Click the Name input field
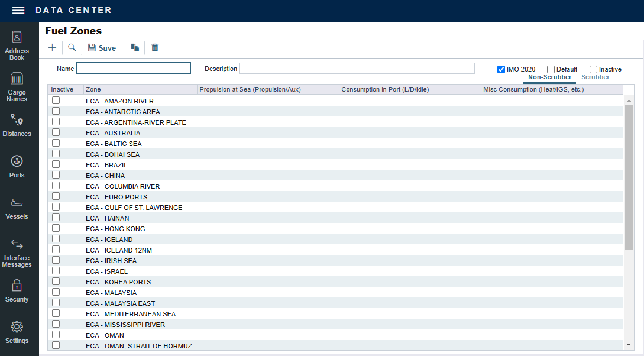This screenshot has width=644, height=356. tap(134, 69)
